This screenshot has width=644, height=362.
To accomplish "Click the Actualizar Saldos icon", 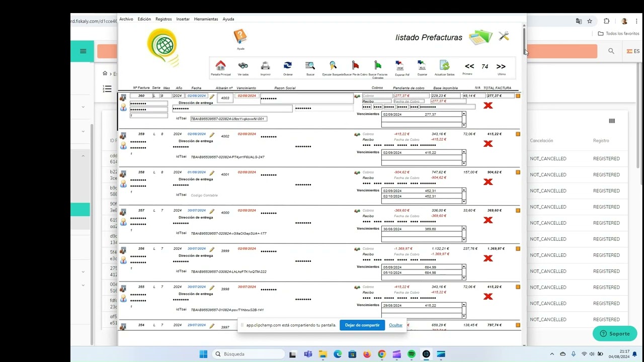I will coord(444,66).
